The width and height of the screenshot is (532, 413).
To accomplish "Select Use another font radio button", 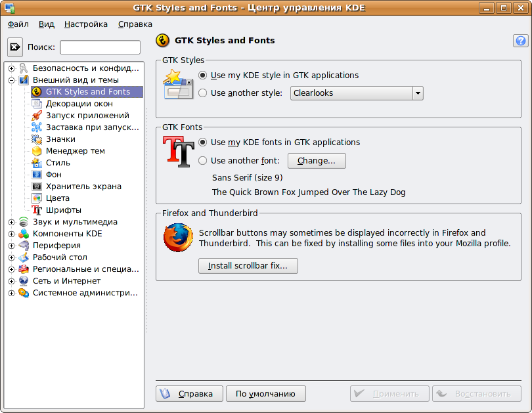I will 203,160.
